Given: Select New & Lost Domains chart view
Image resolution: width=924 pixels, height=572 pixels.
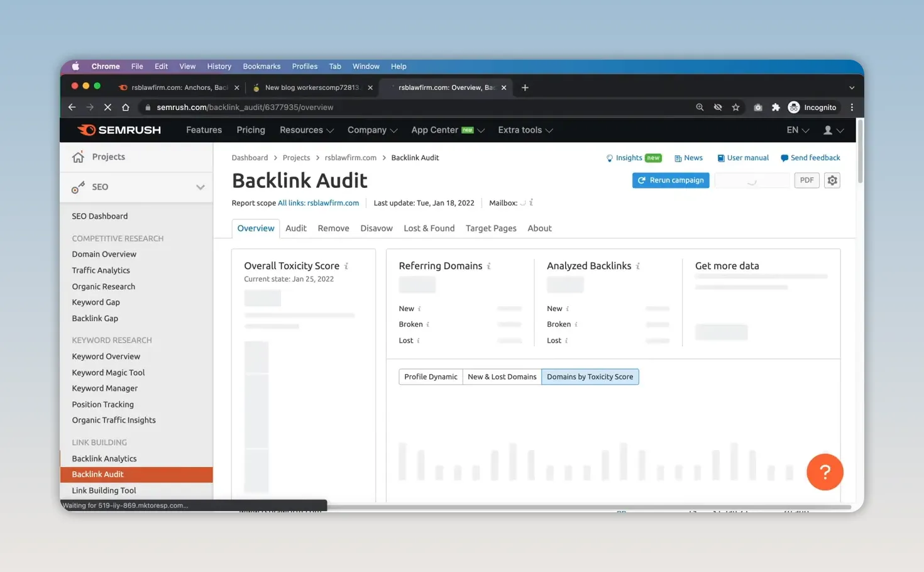Looking at the screenshot, I should 502,377.
